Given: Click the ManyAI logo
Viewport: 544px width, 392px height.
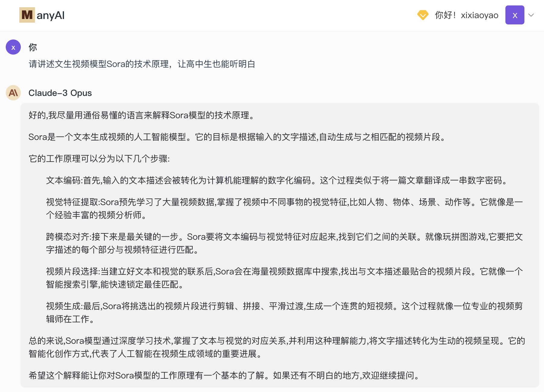Looking at the screenshot, I should point(42,15).
